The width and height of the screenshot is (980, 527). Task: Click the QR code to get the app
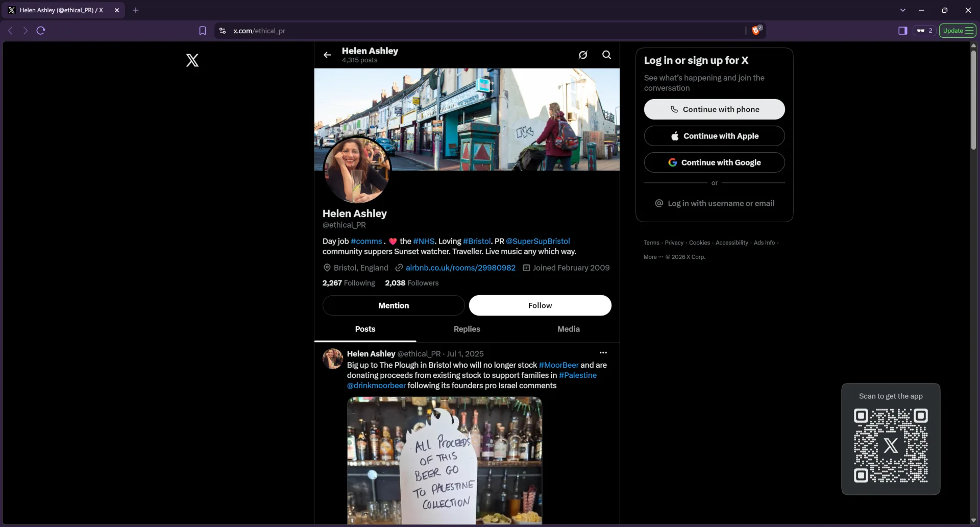tap(891, 445)
